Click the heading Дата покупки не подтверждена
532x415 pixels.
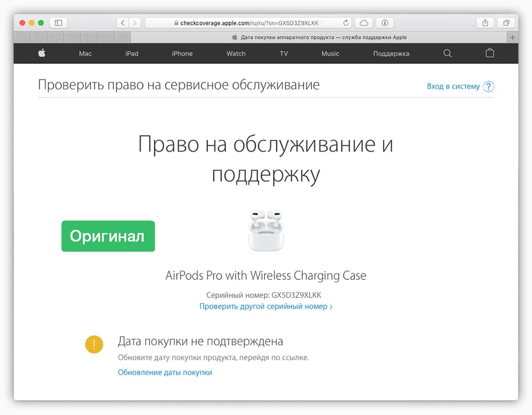pyautogui.click(x=200, y=341)
